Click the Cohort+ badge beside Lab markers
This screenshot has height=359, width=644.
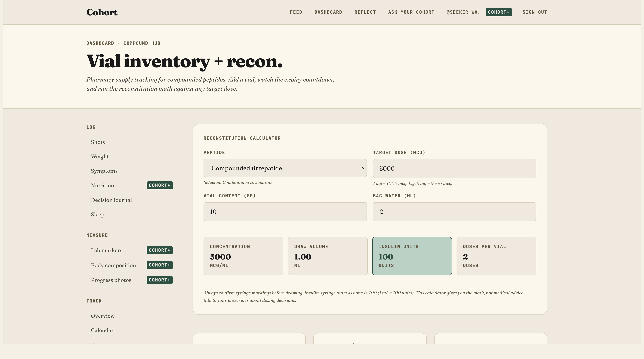pyautogui.click(x=160, y=250)
